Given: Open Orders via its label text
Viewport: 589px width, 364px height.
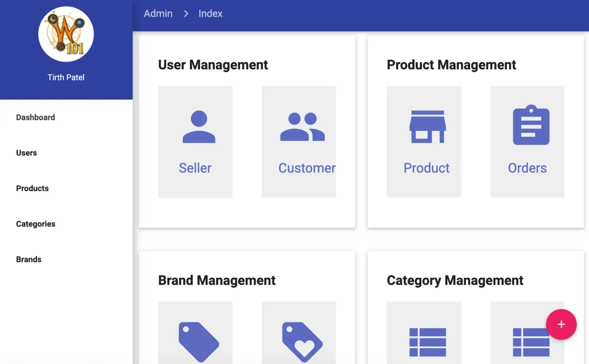Looking at the screenshot, I should pos(527,168).
